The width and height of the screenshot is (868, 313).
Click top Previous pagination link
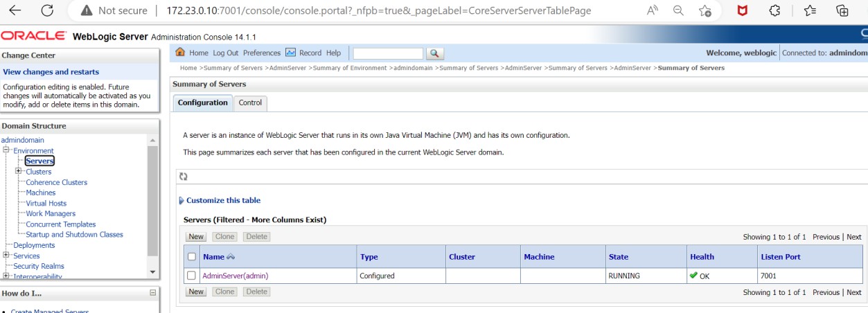(x=826, y=237)
